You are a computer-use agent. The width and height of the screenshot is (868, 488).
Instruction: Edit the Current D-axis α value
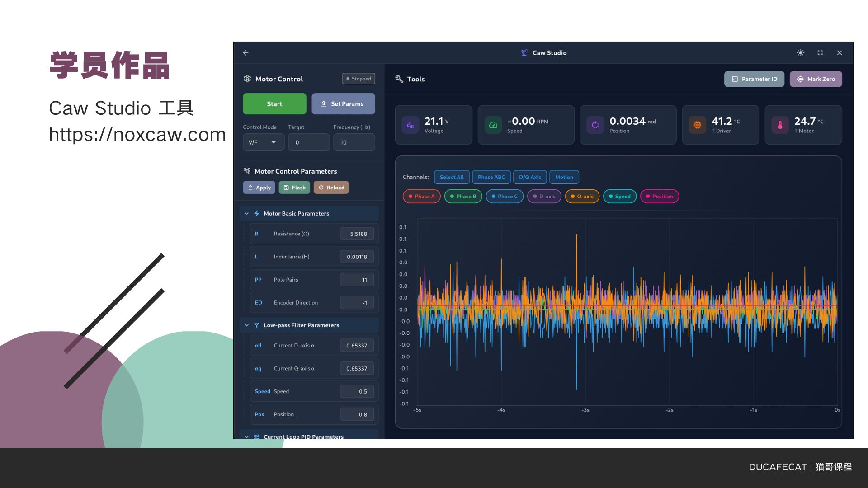point(357,346)
